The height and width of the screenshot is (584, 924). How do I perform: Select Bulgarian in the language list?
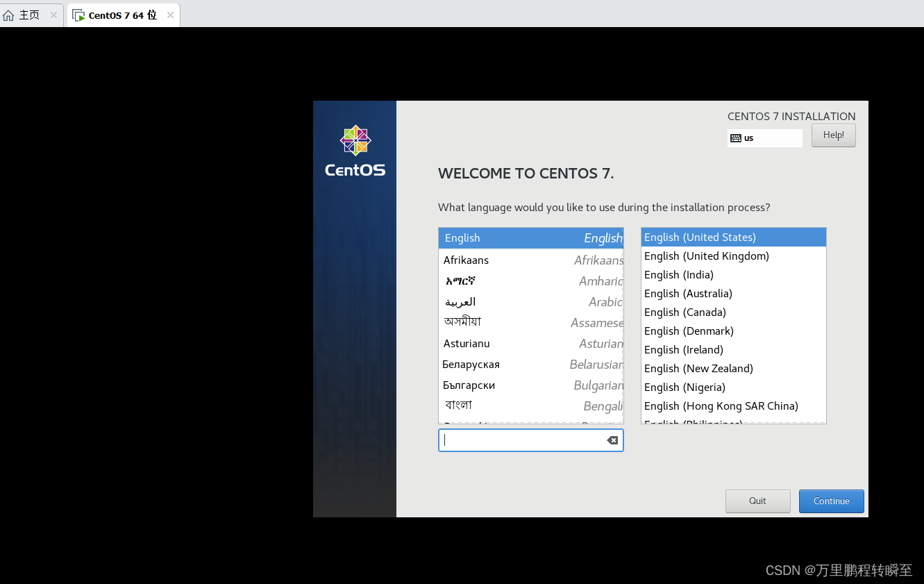(x=531, y=385)
